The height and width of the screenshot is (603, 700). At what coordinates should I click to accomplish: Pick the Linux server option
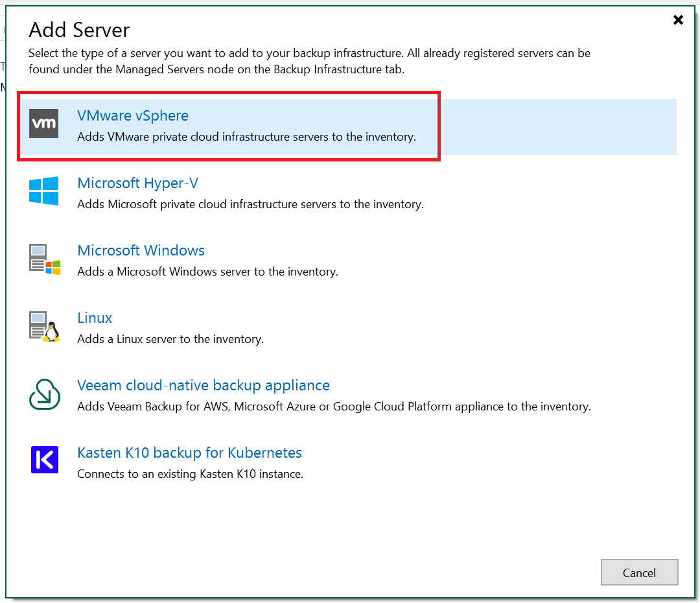pos(95,318)
